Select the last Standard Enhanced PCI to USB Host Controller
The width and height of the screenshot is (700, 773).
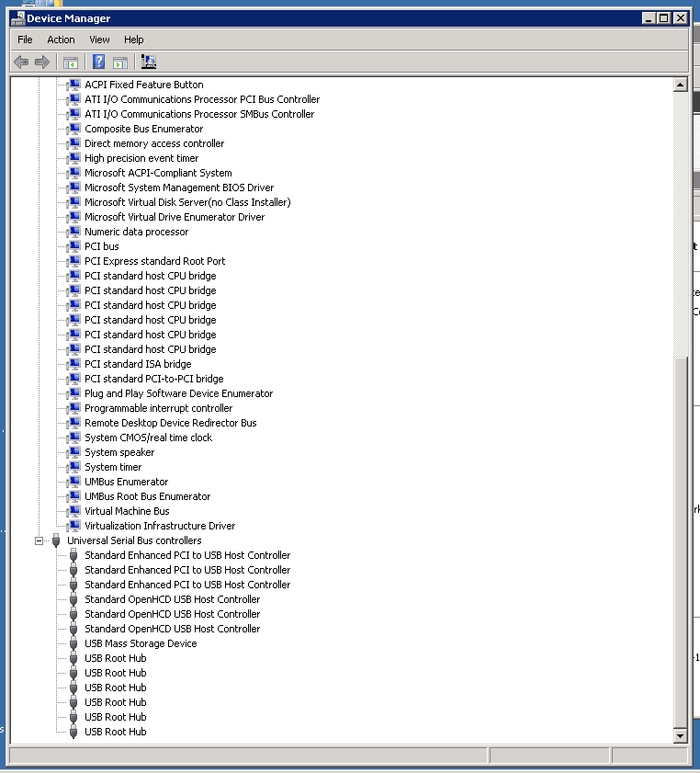coord(187,585)
